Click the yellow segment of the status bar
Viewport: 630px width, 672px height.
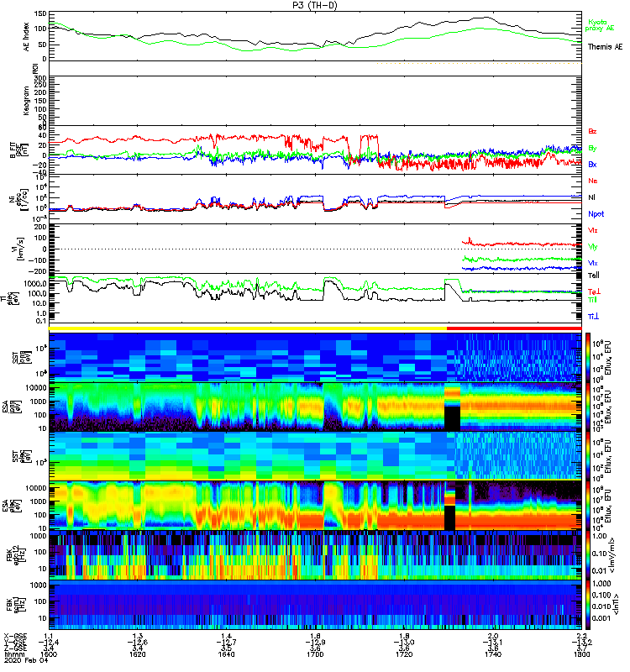(248, 328)
